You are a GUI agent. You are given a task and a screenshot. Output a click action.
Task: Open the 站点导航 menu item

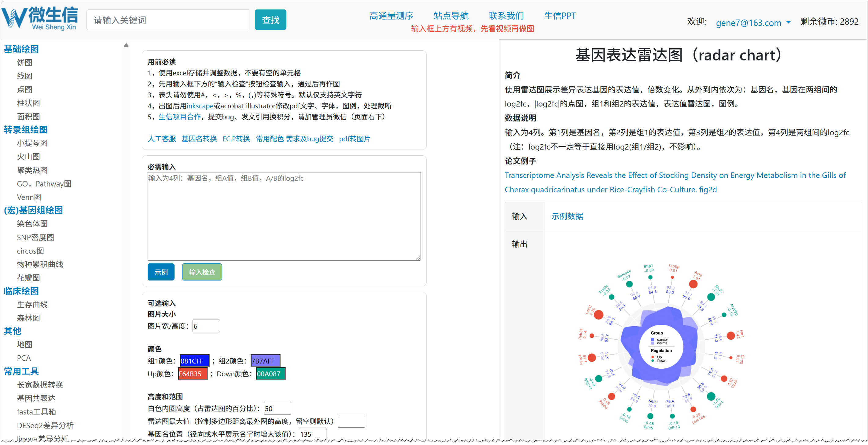451,16
